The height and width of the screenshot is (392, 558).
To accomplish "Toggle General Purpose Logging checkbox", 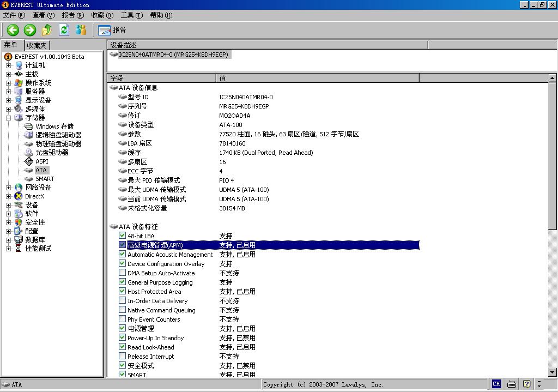I will coord(122,282).
